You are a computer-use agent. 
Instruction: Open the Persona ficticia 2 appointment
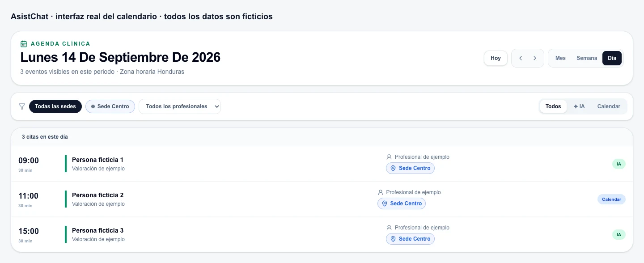322,199
